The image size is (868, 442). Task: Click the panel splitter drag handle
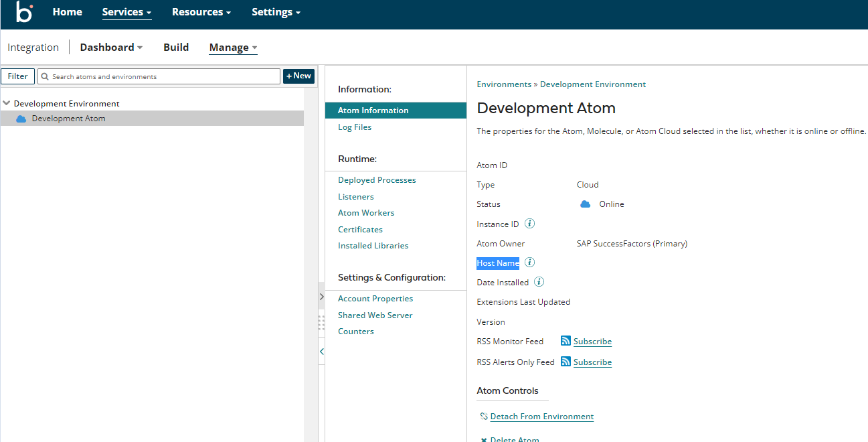(321, 323)
